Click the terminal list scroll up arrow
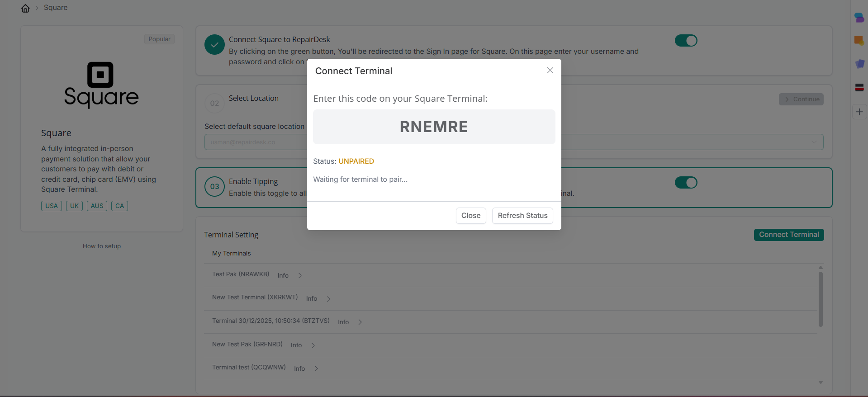The height and width of the screenshot is (397, 868). [x=821, y=268]
